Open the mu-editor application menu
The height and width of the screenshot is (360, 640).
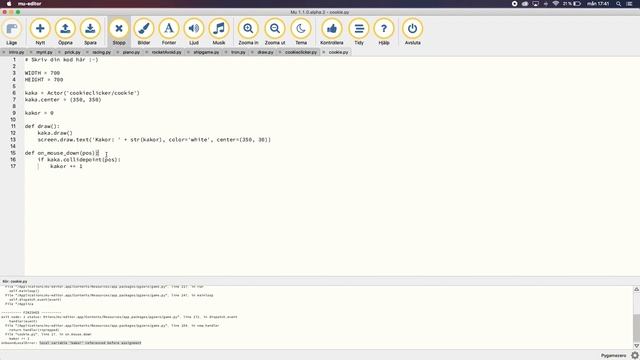[29, 4]
